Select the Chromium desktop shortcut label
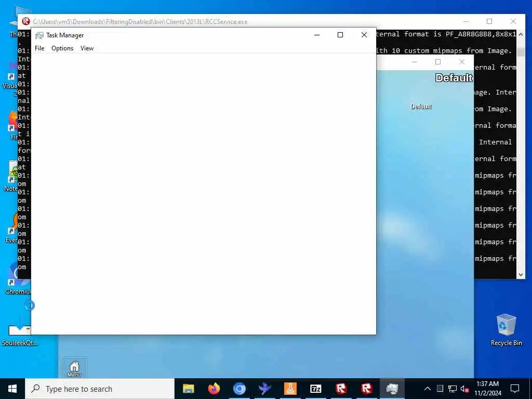This screenshot has height=399, width=532. point(18,291)
